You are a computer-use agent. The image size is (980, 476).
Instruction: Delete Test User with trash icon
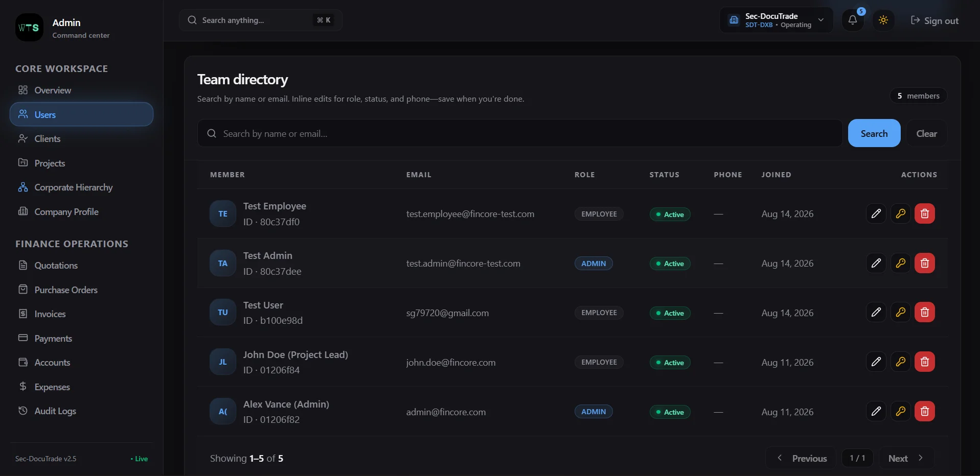(x=924, y=312)
